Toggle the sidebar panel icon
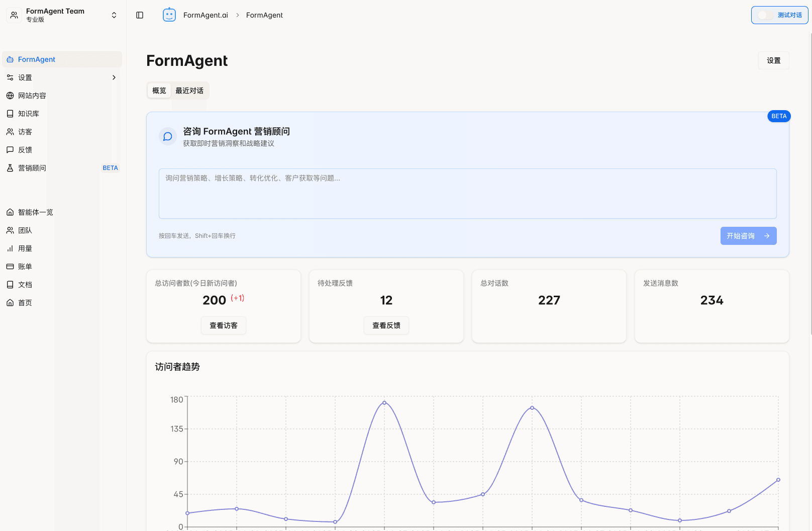The image size is (812, 531). click(140, 15)
